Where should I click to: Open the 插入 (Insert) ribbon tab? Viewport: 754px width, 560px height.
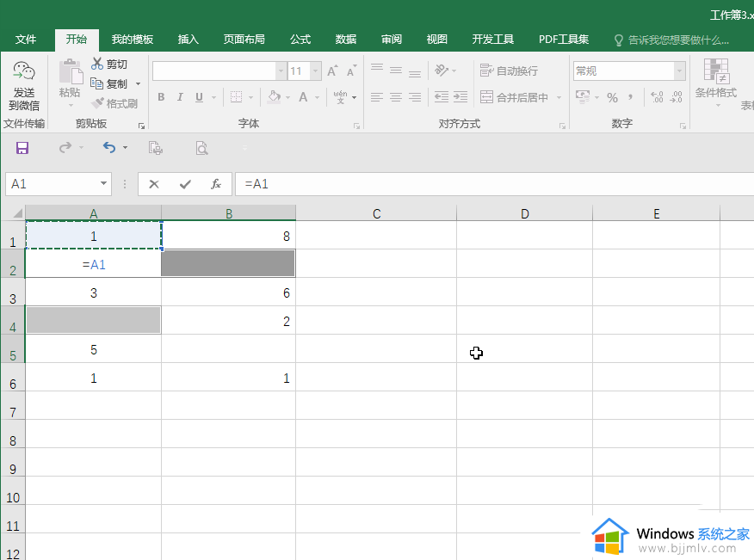pyautogui.click(x=188, y=40)
